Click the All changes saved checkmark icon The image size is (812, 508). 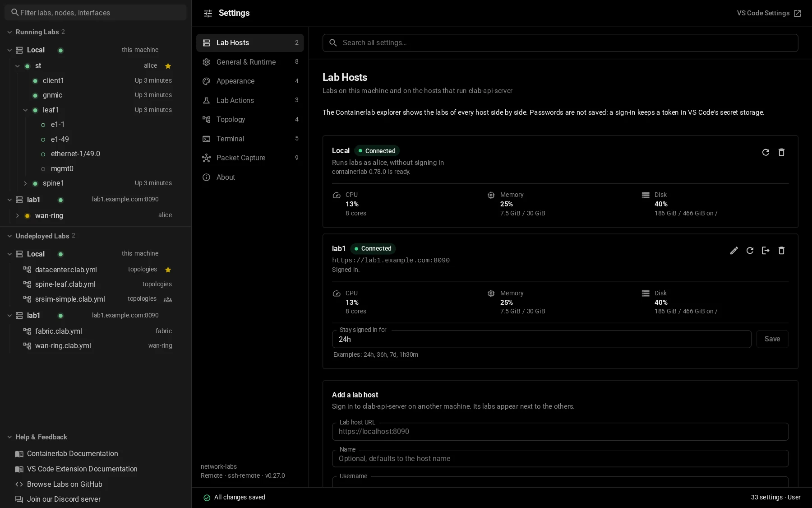pyautogui.click(x=207, y=498)
